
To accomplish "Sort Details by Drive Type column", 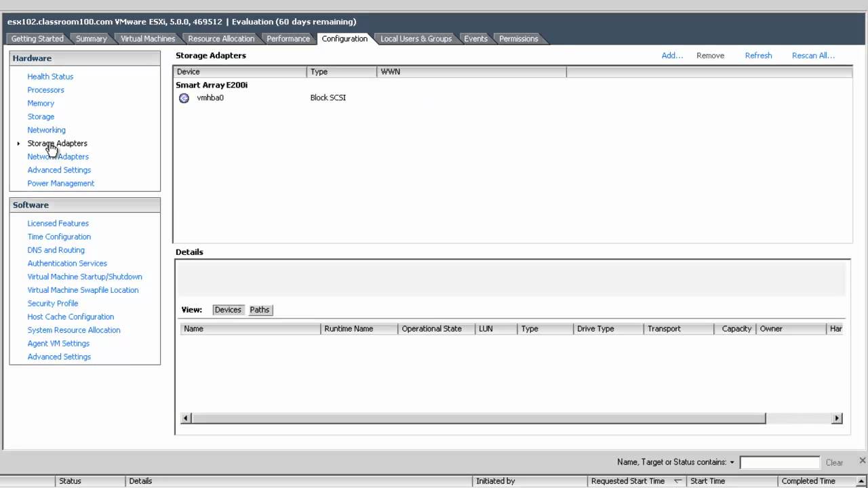I will click(x=608, y=329).
